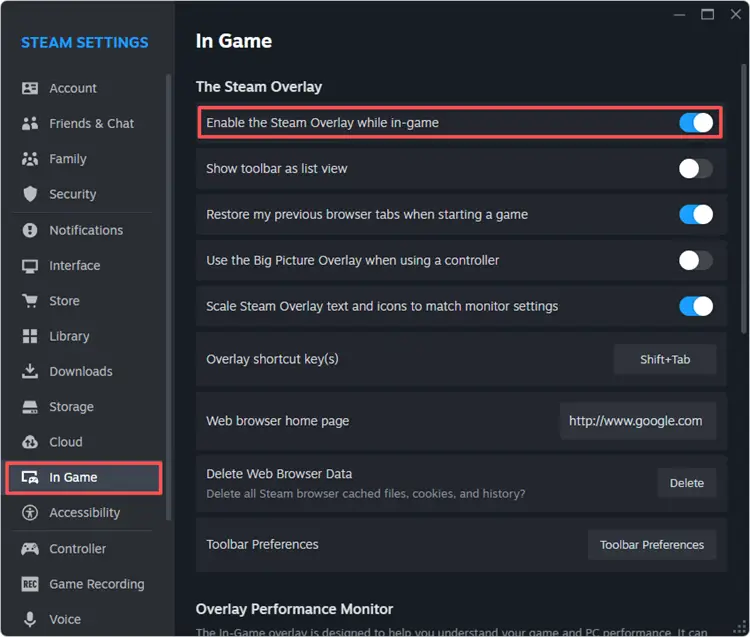Click 'Overlay Performance Monitor' heading
Image resolution: width=750 pixels, height=637 pixels.
(x=294, y=609)
